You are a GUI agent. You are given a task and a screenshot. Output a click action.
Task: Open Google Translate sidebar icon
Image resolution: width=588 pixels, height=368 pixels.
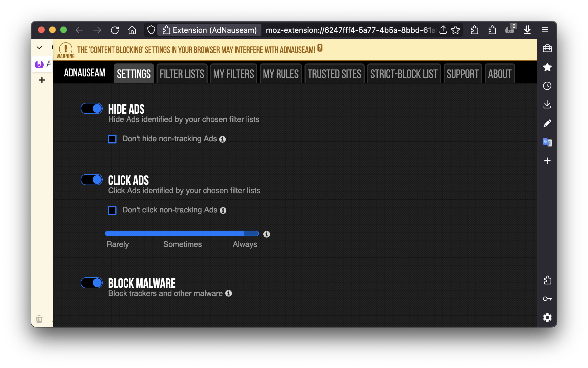547,142
